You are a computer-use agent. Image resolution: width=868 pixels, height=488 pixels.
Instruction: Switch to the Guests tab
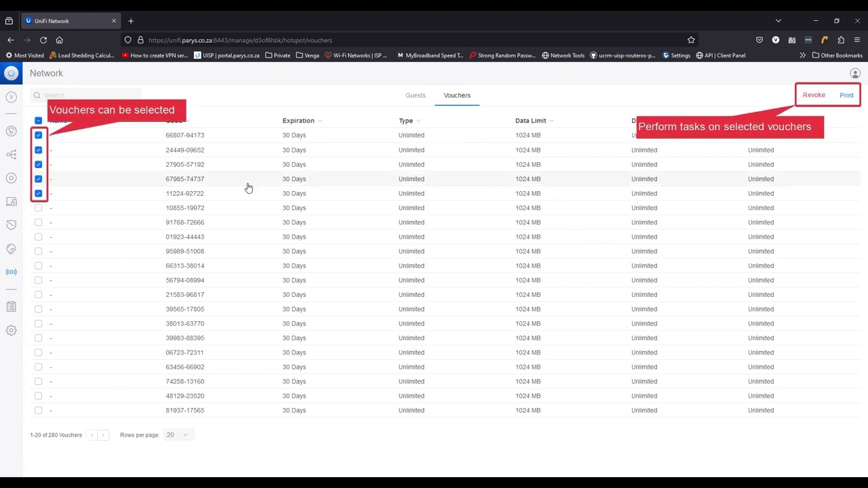416,96
